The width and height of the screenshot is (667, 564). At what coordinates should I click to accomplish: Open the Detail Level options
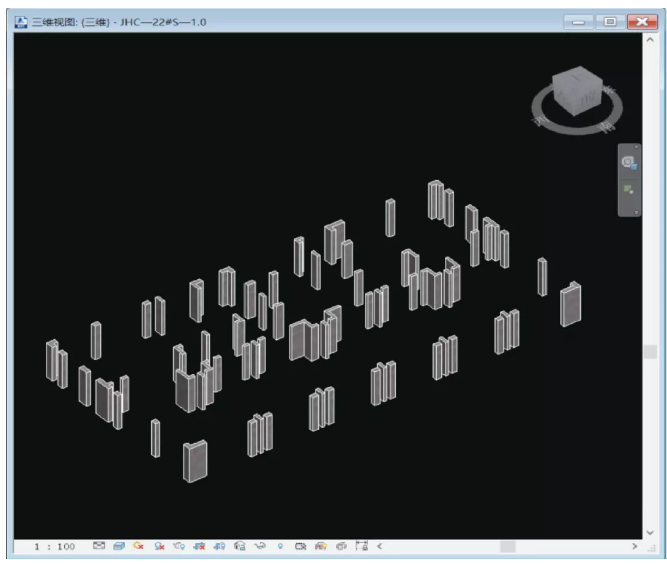tap(99, 546)
